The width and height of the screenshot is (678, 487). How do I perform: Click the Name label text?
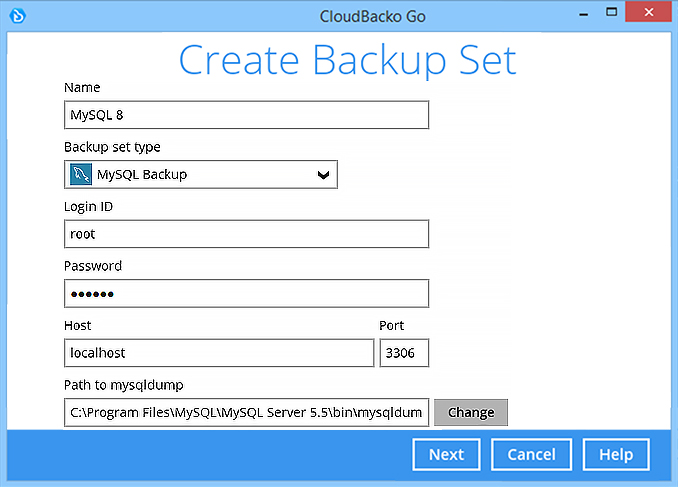click(x=82, y=87)
